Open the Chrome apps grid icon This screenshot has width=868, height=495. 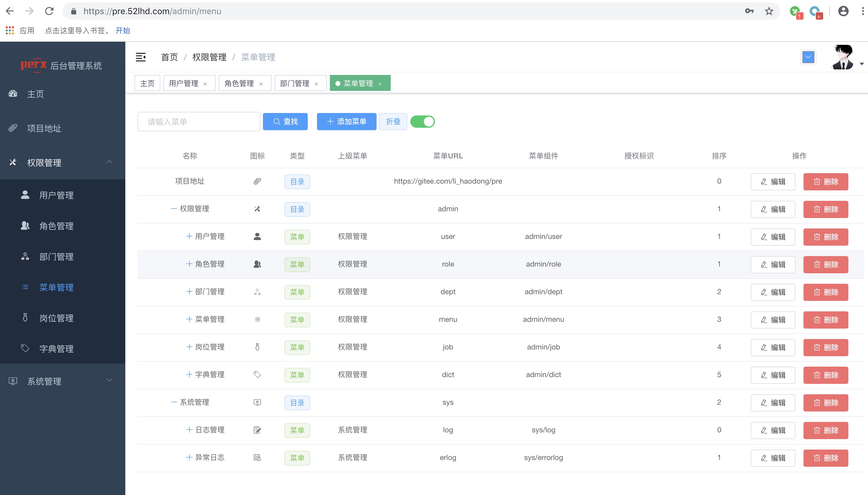click(10, 31)
